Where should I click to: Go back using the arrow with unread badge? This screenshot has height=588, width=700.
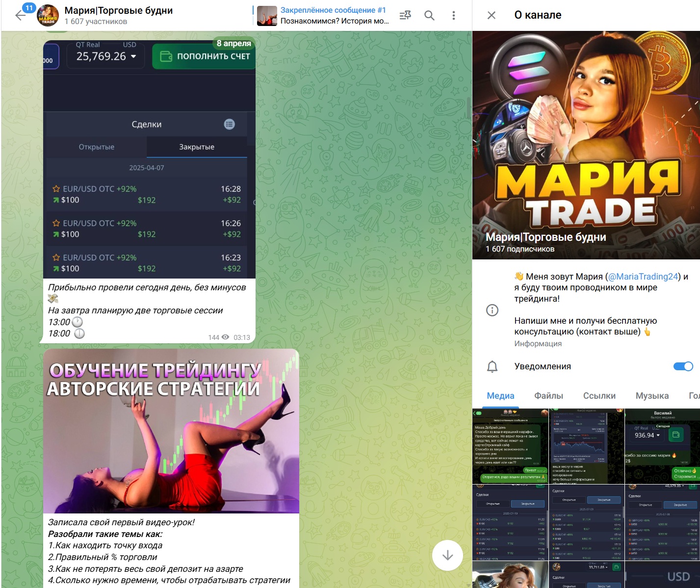[x=20, y=15]
